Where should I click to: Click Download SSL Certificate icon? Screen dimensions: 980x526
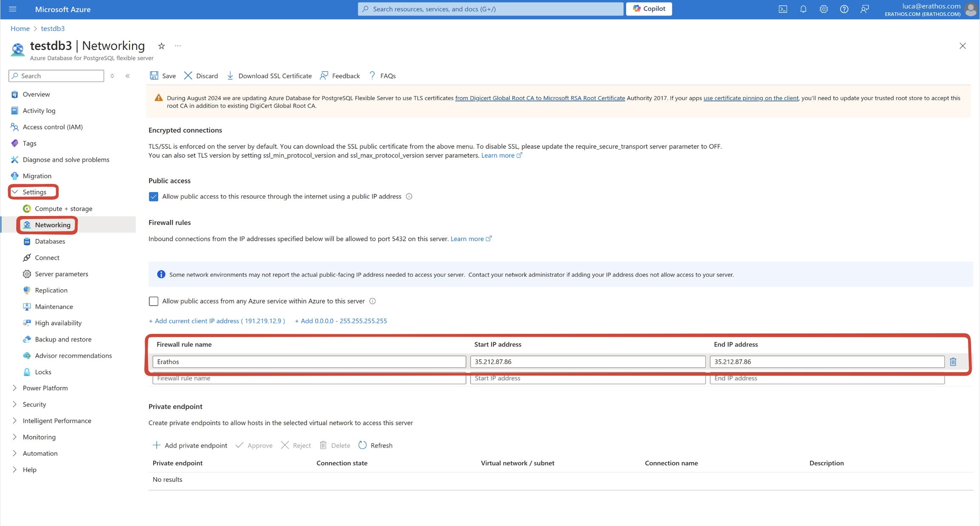(x=230, y=76)
